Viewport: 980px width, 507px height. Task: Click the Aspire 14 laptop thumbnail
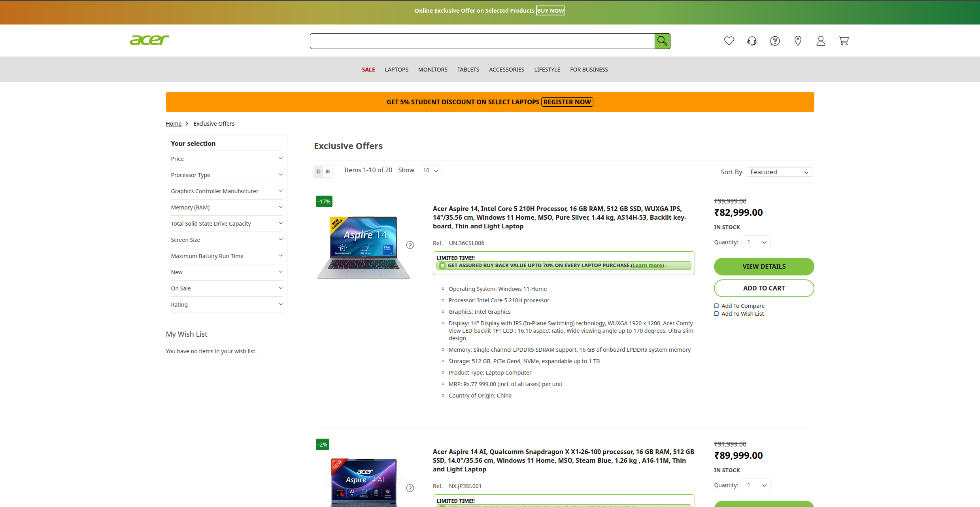coord(364,247)
